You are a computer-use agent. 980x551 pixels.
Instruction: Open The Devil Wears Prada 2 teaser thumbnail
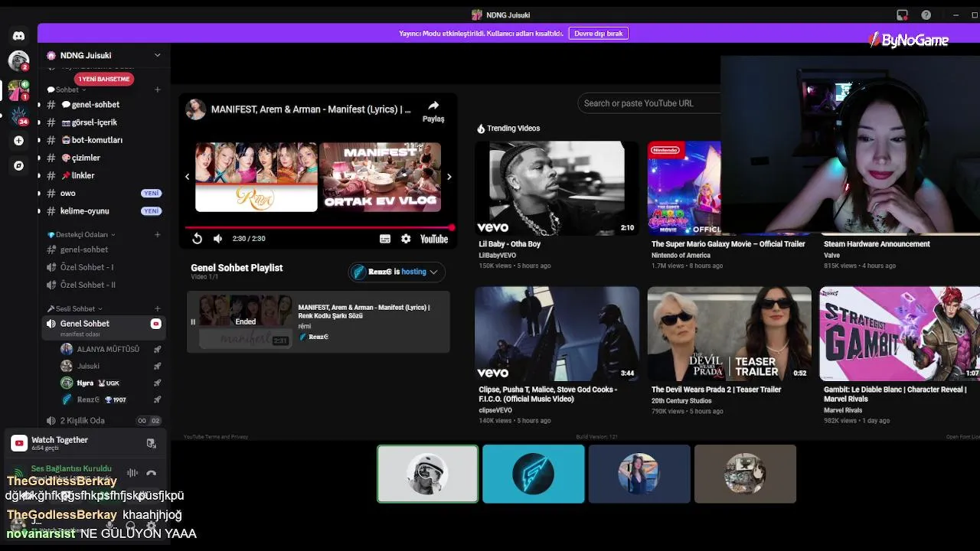729,334
